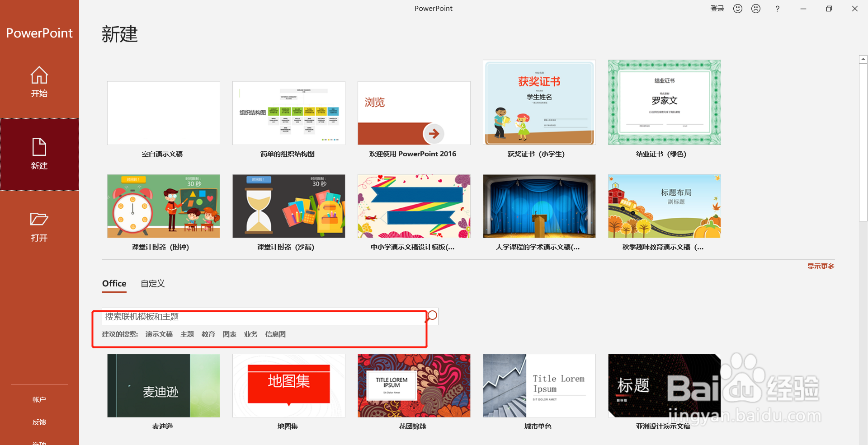Open 欢迎使用 PowerPoint 2016 tour template
This screenshot has height=445, width=868.
[414, 113]
